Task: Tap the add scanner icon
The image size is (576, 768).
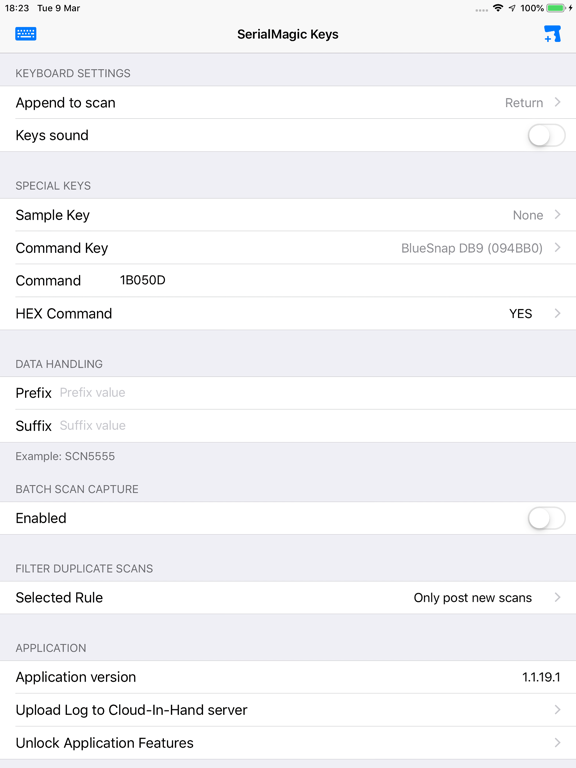Action: coord(552,34)
